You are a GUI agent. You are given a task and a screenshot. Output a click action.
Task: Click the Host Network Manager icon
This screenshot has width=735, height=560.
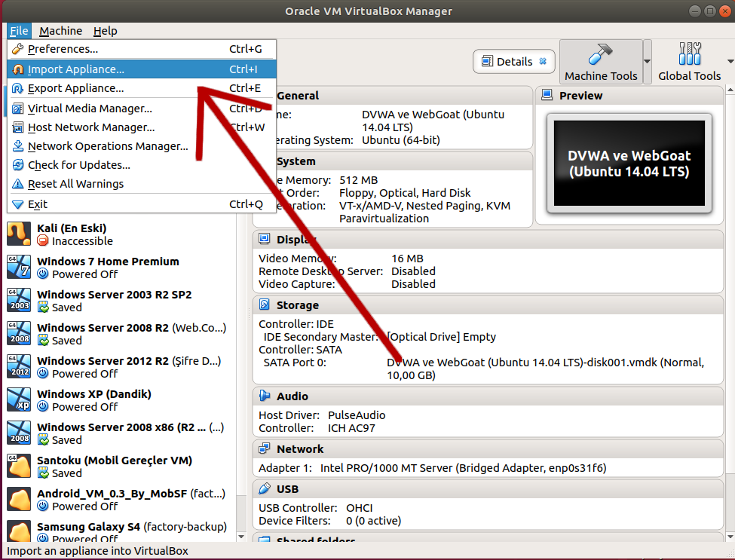(x=18, y=127)
